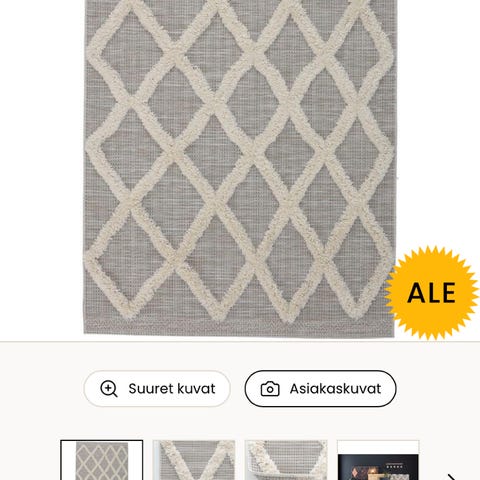Viewport: 480px width, 480px height.
Task: Select the first full-rug thumbnail
Action: click(x=102, y=460)
